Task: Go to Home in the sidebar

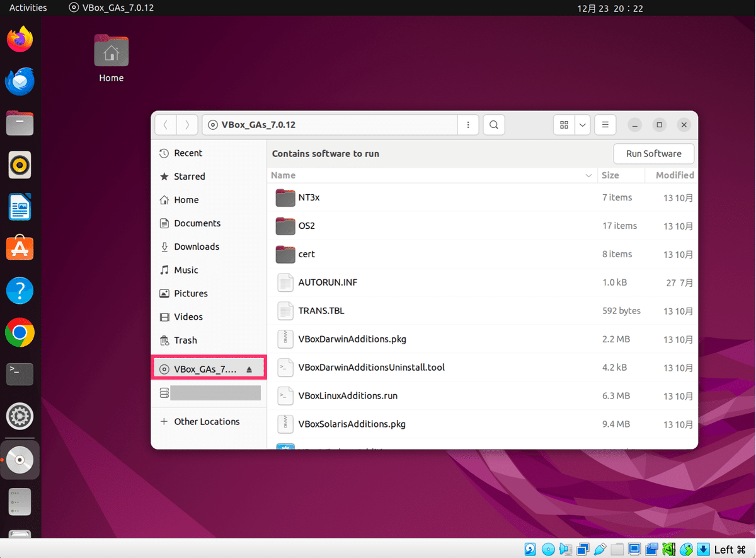Action: 209,200
